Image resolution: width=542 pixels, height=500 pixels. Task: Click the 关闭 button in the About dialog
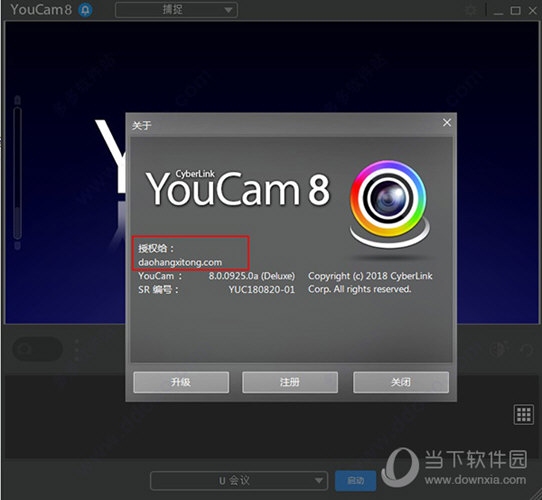click(401, 382)
